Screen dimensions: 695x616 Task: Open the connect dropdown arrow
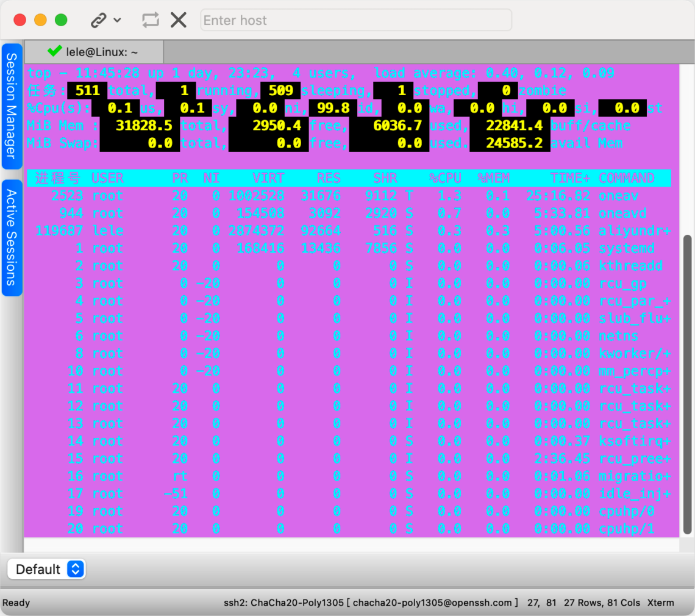click(x=118, y=20)
